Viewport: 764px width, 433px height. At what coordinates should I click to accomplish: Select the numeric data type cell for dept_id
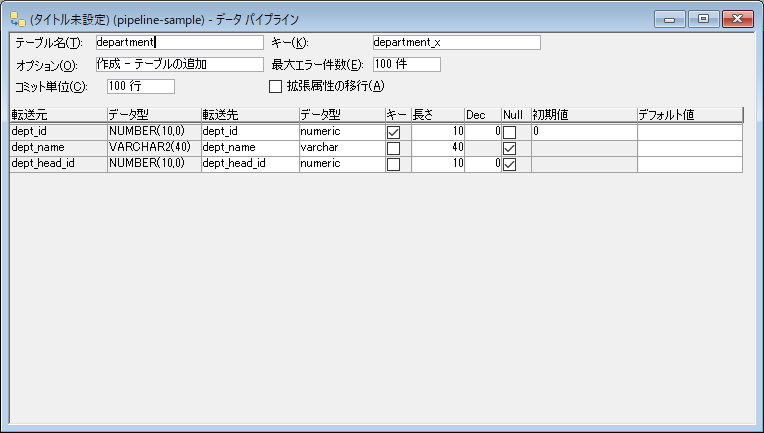pos(341,132)
